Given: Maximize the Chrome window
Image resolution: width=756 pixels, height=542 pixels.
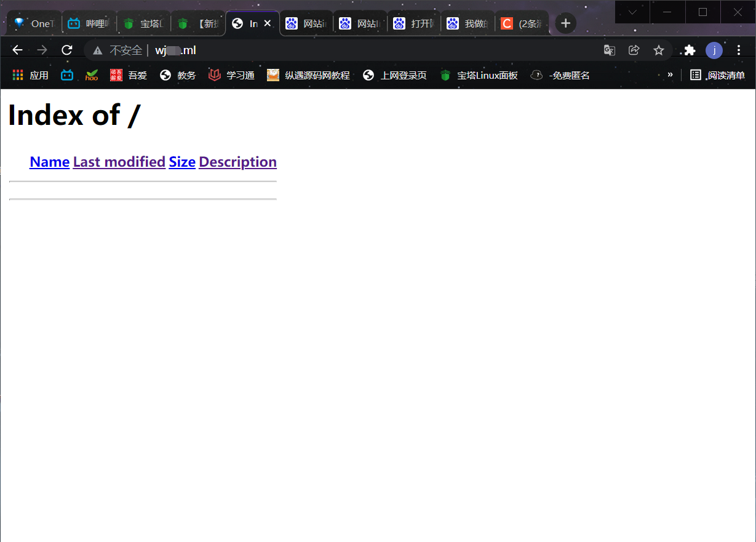Looking at the screenshot, I should coord(702,12).
